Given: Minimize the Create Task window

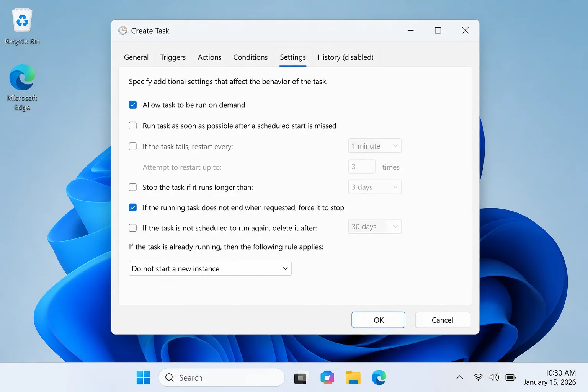Looking at the screenshot, I should click(411, 30).
